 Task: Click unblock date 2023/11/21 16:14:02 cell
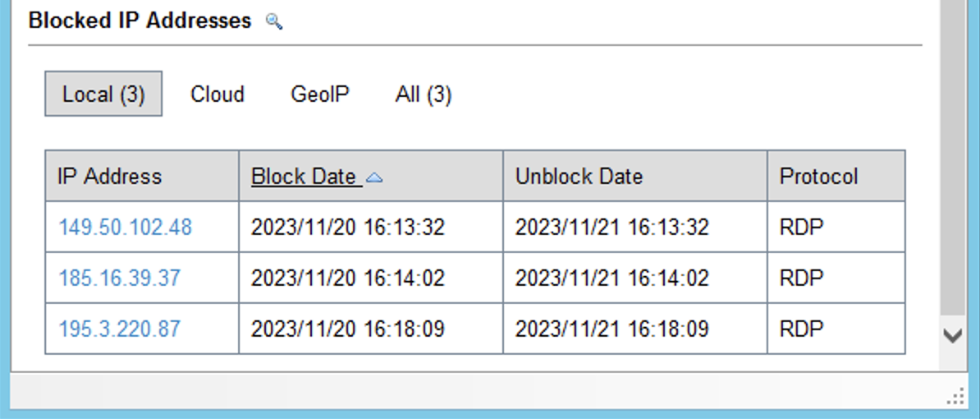click(612, 279)
